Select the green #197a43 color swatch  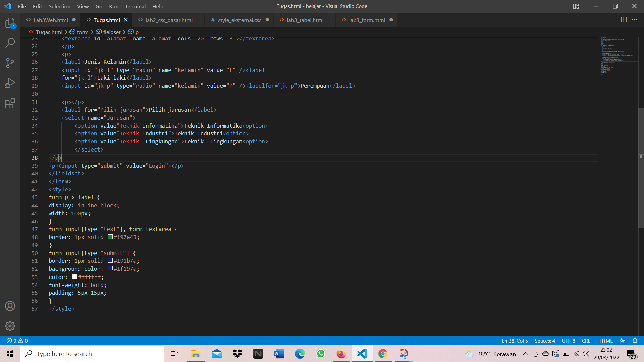(110, 237)
